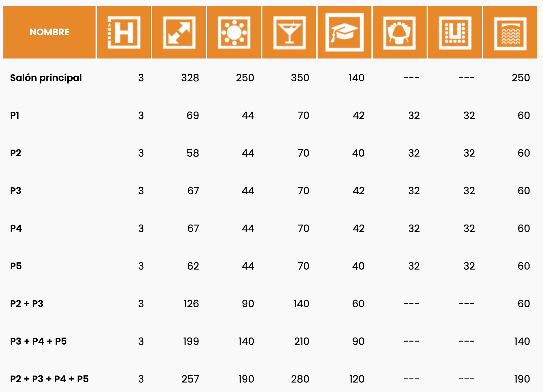Viewport: 543px width, 392px height.
Task: Select the P2 + P3 combined room
Action: tap(27, 304)
